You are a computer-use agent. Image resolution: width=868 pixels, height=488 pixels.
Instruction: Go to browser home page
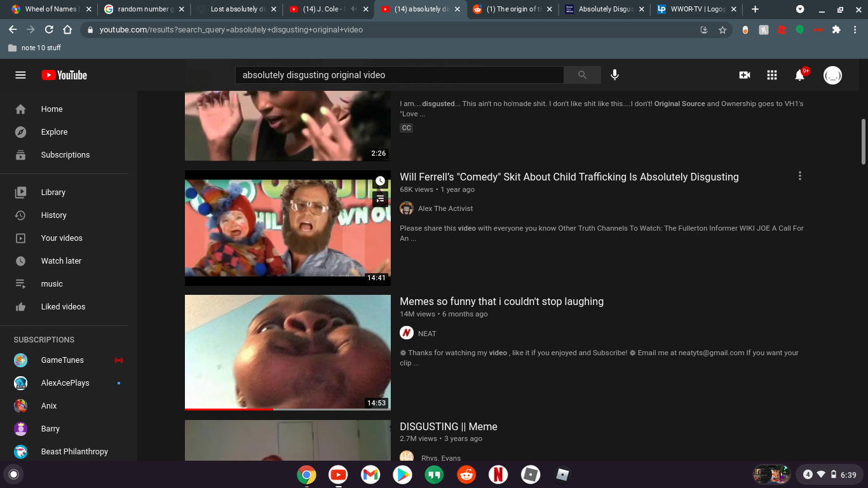(67, 30)
